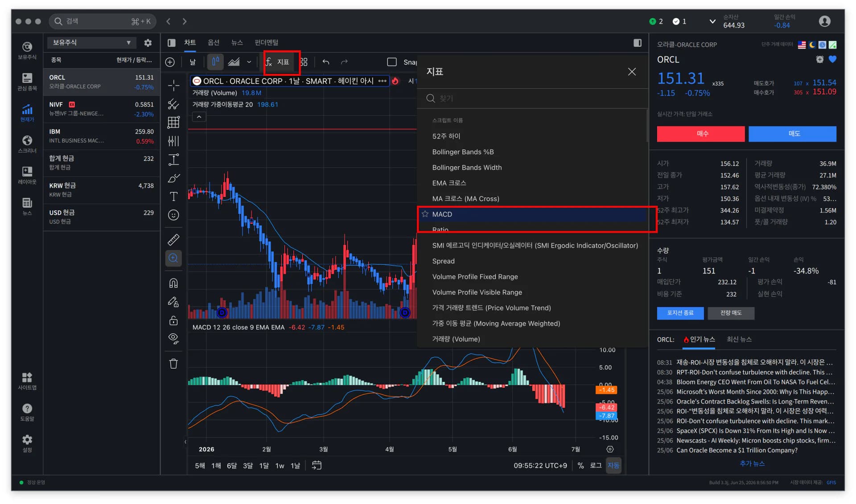Choose MACD from the indicator list
Screen dimensions: 856x504
click(x=532, y=214)
